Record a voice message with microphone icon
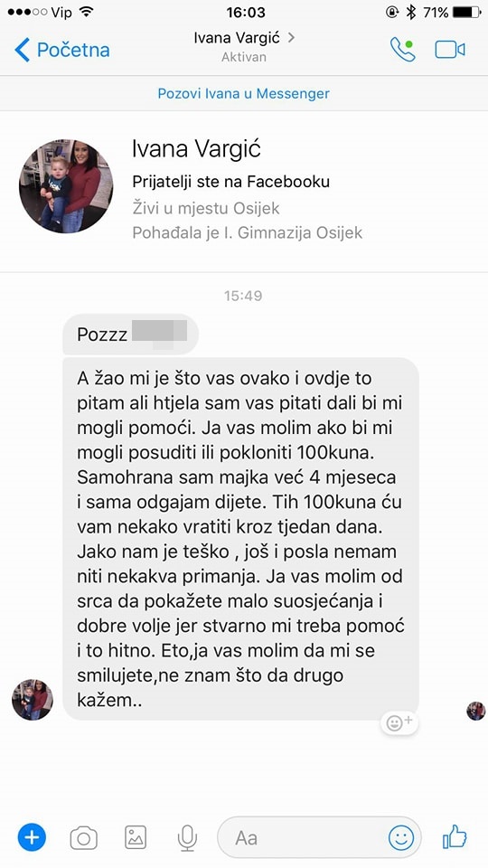This screenshot has height=868, width=488. point(188,837)
